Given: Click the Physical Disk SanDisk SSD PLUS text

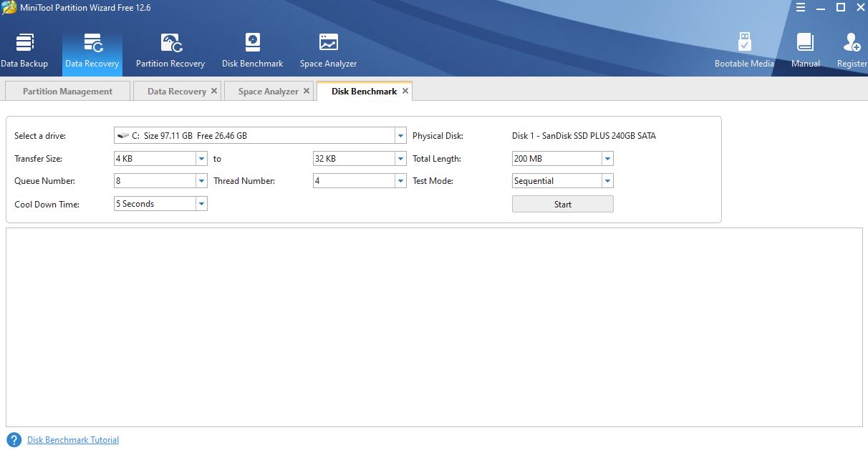Looking at the screenshot, I should click(x=584, y=136).
